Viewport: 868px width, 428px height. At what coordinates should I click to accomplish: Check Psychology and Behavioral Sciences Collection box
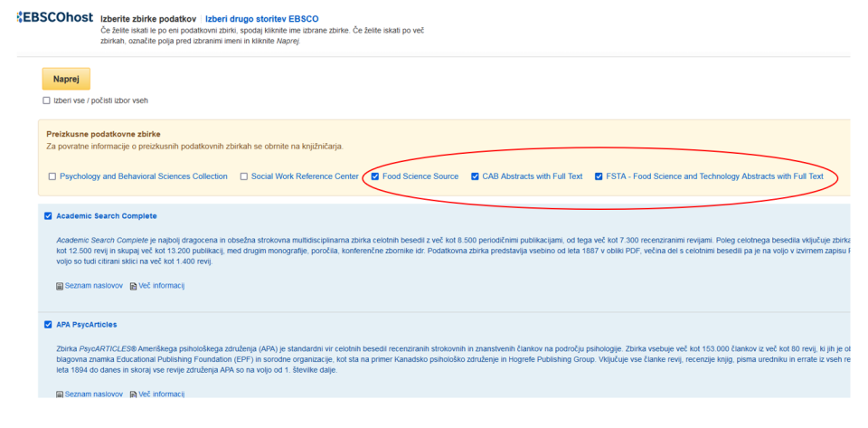[x=52, y=176]
